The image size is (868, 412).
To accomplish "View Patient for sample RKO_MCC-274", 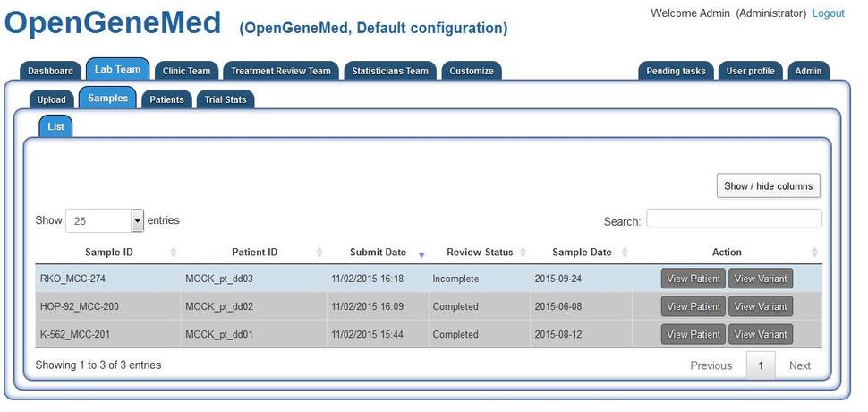I will [693, 279].
